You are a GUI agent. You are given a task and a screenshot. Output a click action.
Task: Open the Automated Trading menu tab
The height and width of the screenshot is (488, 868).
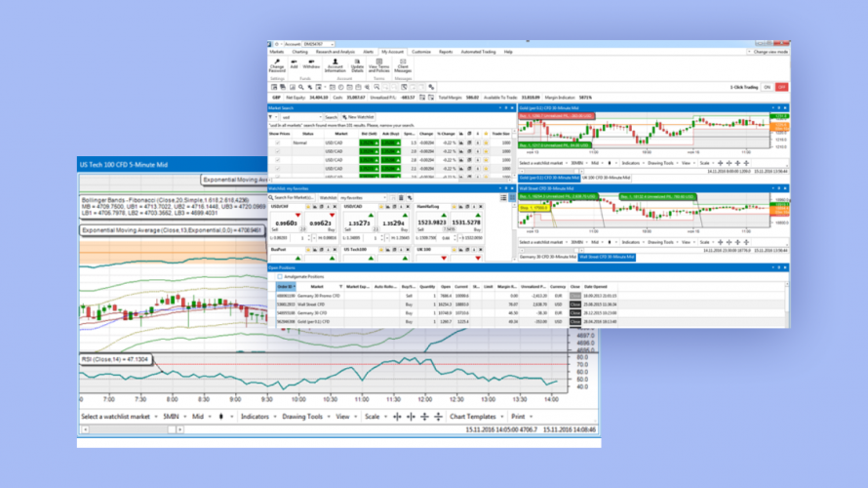[x=478, y=52]
